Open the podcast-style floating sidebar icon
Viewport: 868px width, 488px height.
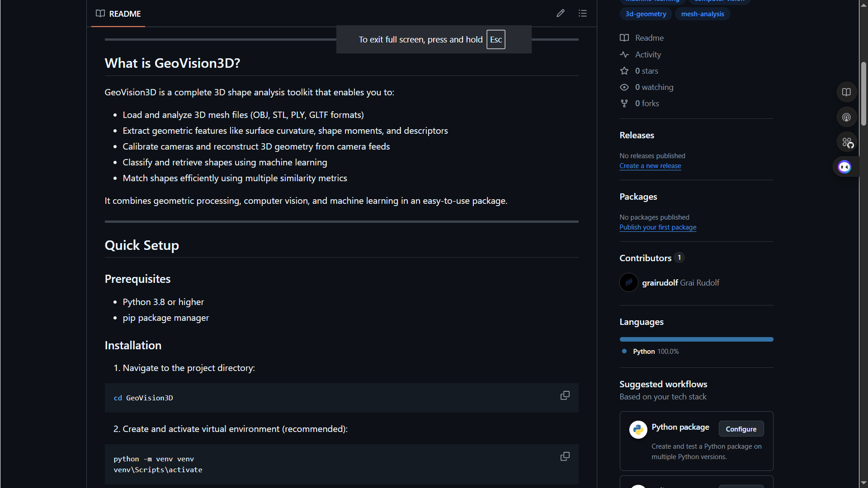(847, 117)
